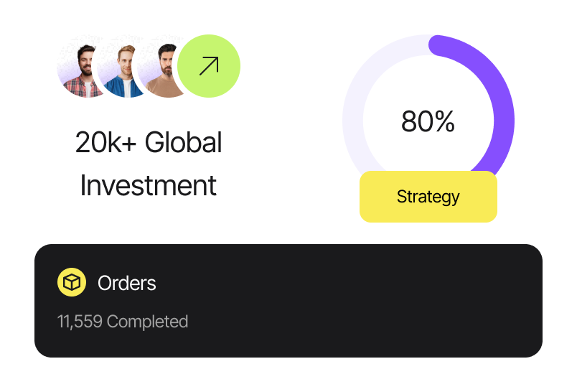
Task: Click the 80 number inside the ring
Action: 416,122
